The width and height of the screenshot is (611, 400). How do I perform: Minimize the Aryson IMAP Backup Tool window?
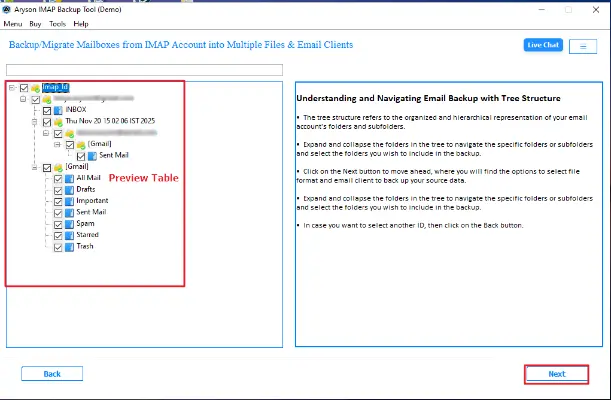[542, 10]
